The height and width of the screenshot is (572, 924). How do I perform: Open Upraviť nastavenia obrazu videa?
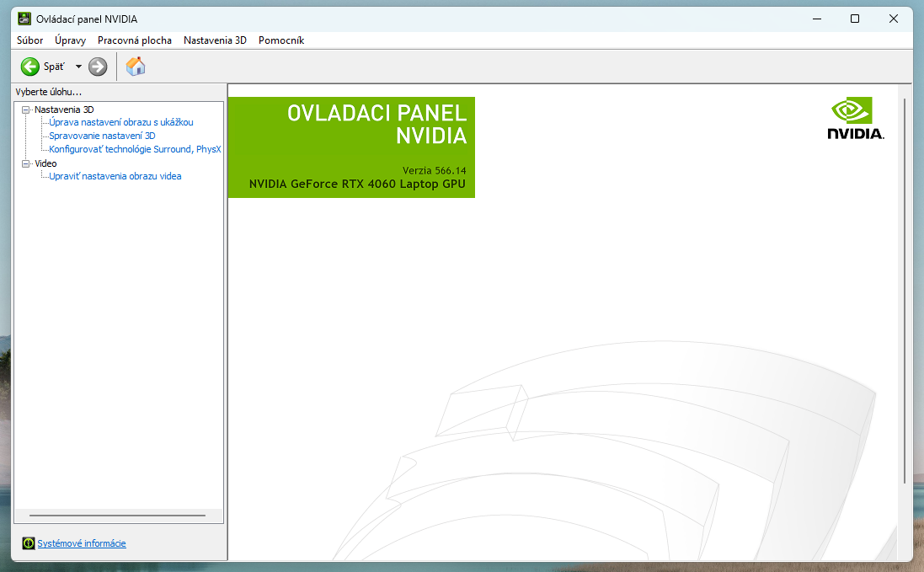(115, 177)
